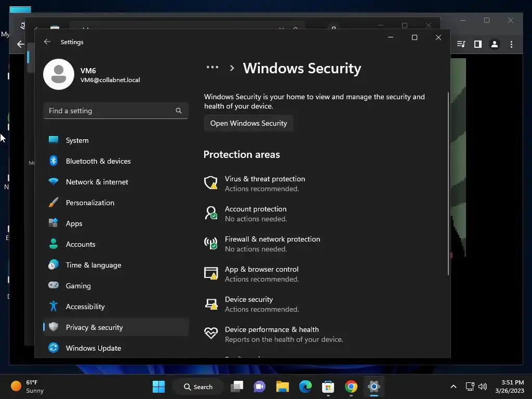Image resolution: width=532 pixels, height=399 pixels.
Task: Toggle the browser side panel icon
Action: tap(478, 44)
